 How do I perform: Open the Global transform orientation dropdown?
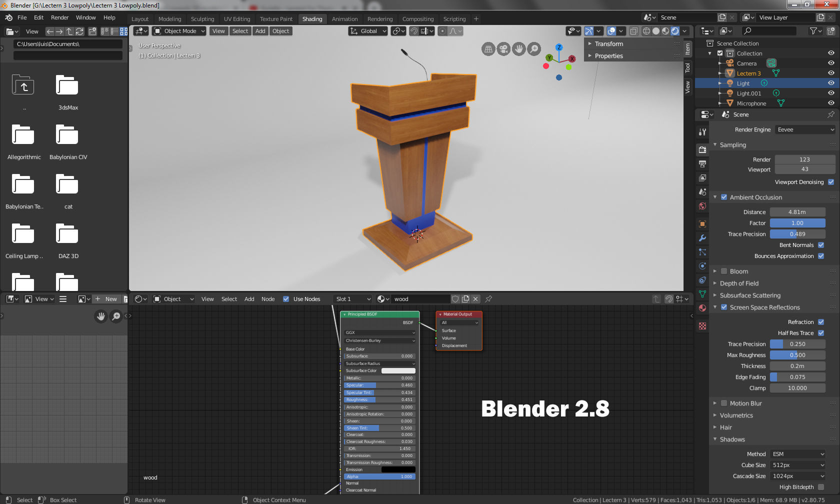click(x=368, y=31)
